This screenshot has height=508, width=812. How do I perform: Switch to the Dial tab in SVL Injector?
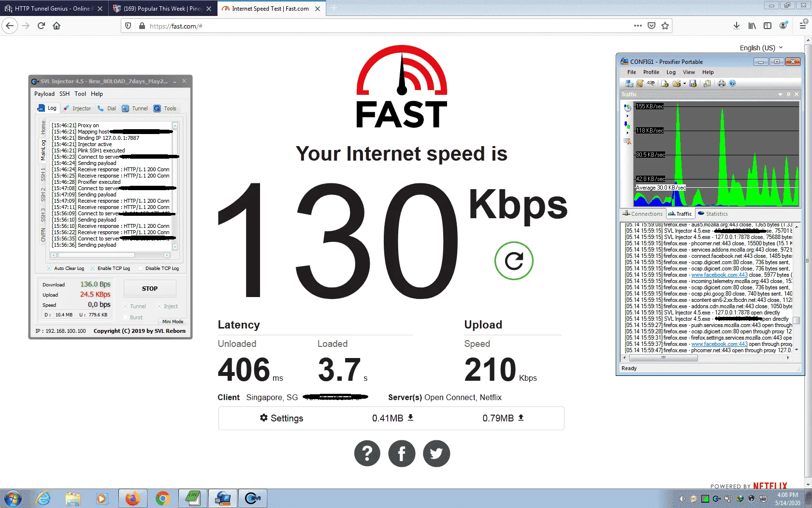pos(107,108)
